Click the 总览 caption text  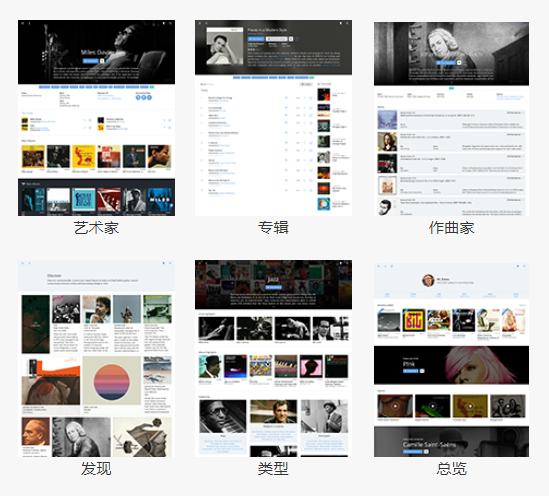(x=452, y=468)
